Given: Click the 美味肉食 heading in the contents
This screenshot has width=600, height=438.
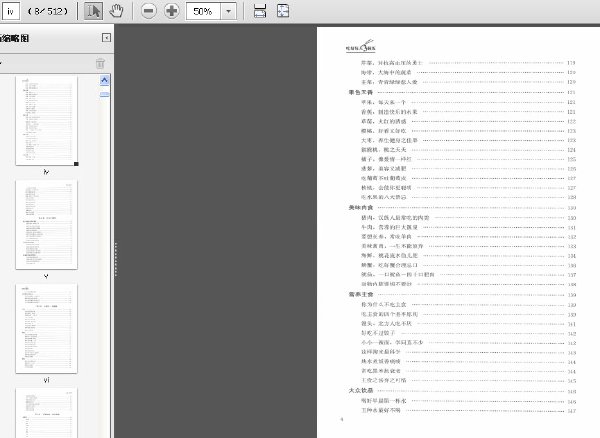Looking at the screenshot, I should tap(360, 207).
